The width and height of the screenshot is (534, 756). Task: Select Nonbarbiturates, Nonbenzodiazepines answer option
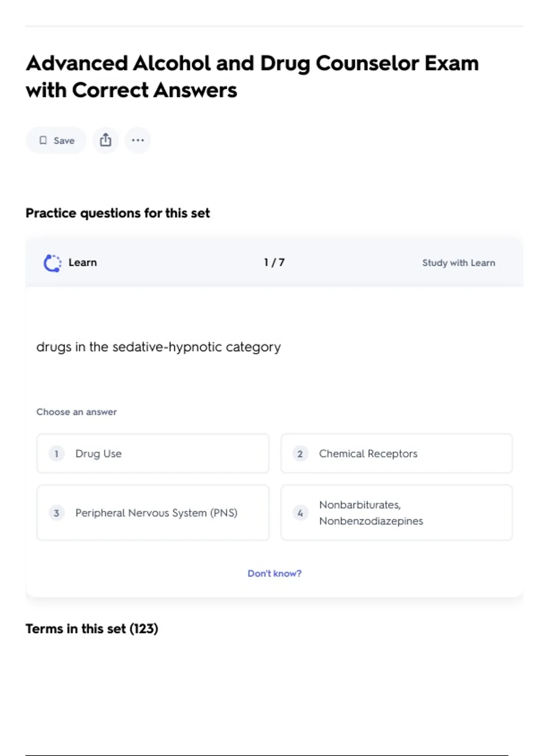tap(371, 513)
